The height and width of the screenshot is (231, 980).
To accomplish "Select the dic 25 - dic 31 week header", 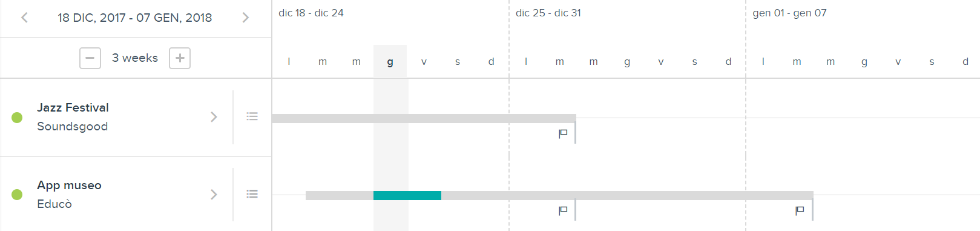I will point(548,13).
